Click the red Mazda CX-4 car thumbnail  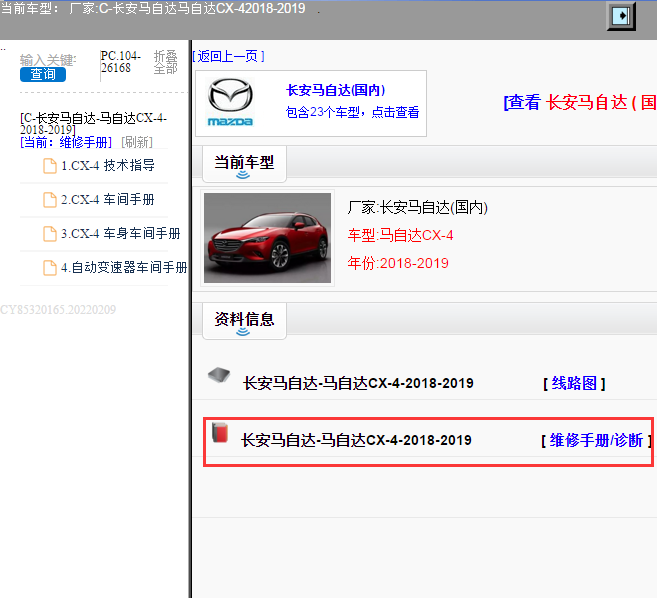pos(267,238)
